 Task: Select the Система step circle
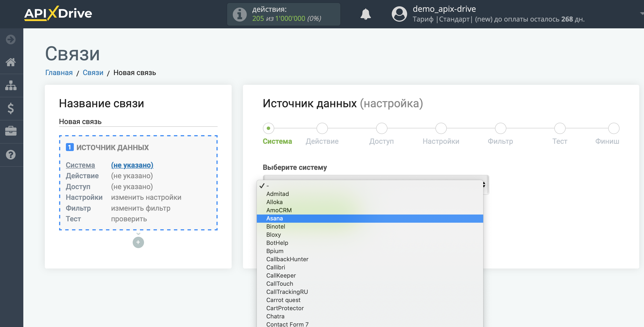[x=268, y=128]
